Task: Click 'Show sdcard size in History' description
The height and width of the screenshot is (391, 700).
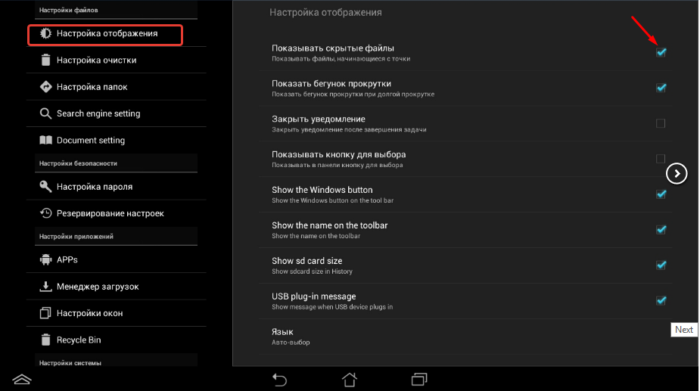Action: [x=312, y=271]
